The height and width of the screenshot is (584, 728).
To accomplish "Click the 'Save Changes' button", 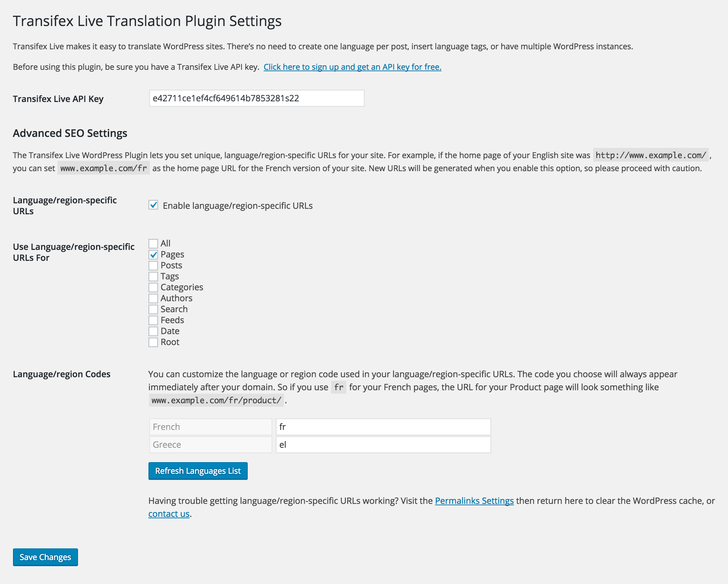I will pyautogui.click(x=45, y=557).
